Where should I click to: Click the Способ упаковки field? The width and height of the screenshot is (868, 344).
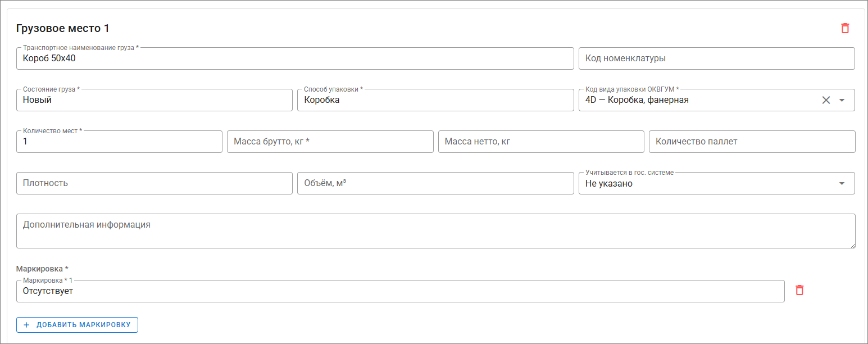point(435,100)
